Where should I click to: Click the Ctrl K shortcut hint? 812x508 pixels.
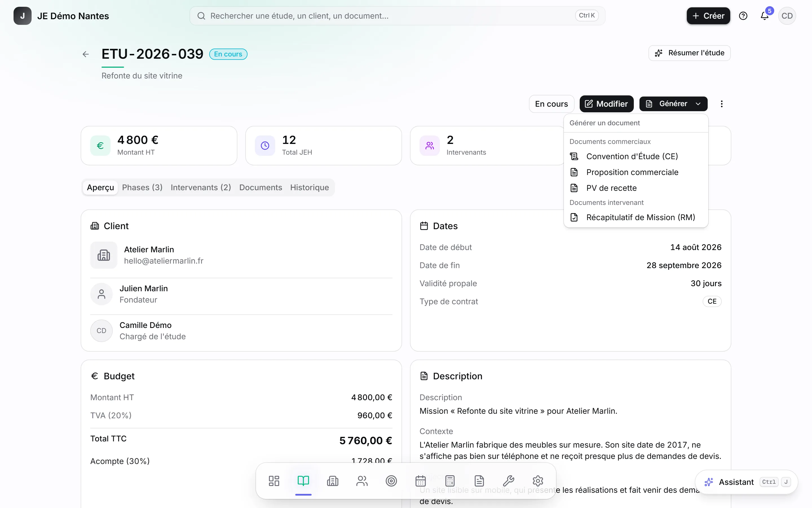point(586,16)
